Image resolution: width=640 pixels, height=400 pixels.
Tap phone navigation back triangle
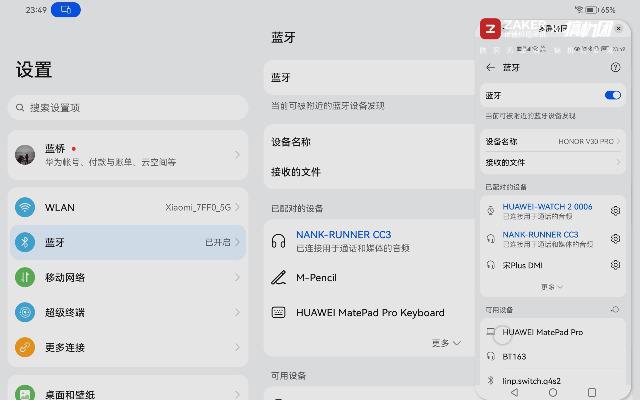pos(515,392)
